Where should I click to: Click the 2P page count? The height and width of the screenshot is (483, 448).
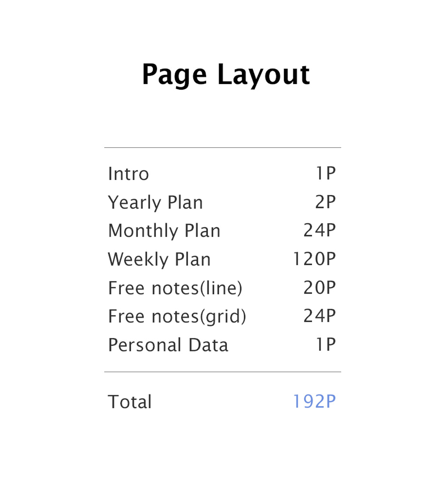coord(325,202)
